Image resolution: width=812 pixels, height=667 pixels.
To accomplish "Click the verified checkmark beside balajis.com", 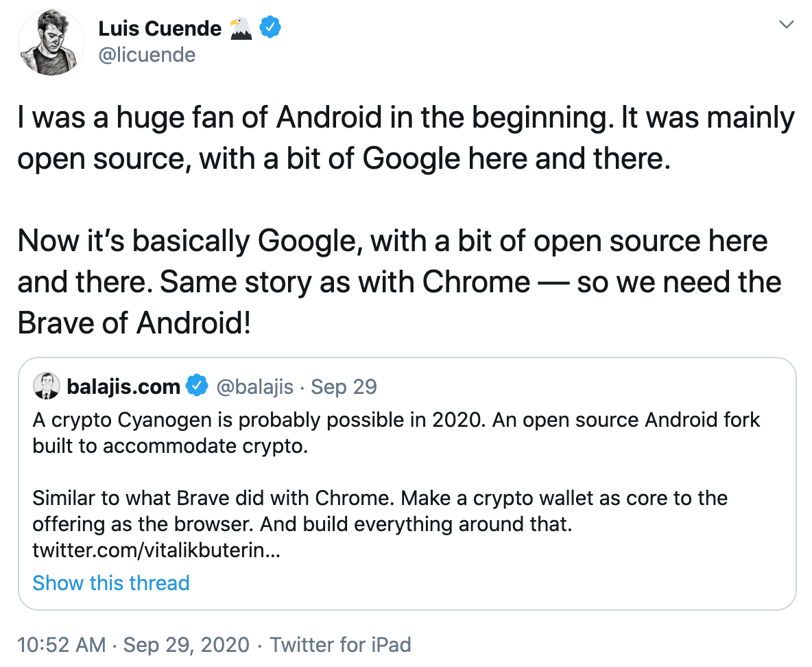I will point(198,386).
